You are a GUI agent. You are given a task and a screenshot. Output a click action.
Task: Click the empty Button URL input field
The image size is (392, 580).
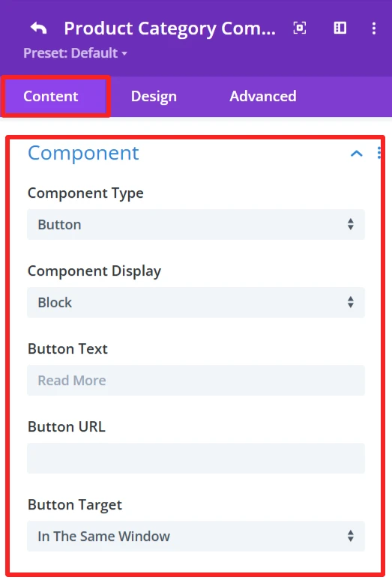(196, 459)
